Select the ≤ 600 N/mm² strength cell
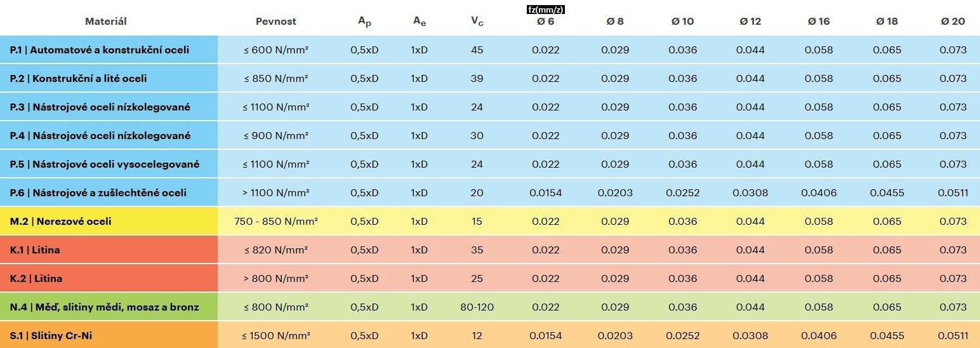980x348 pixels. (275, 50)
